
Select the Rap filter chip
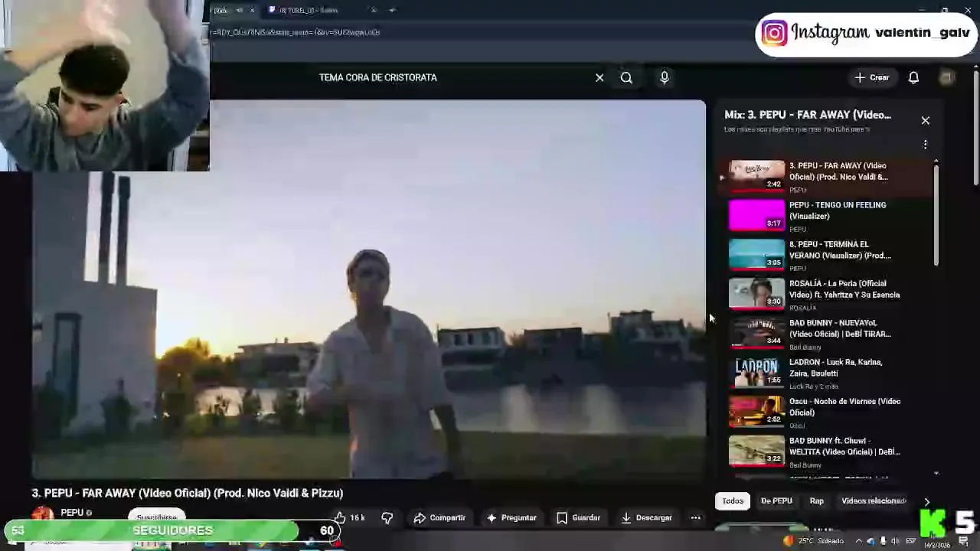817,501
